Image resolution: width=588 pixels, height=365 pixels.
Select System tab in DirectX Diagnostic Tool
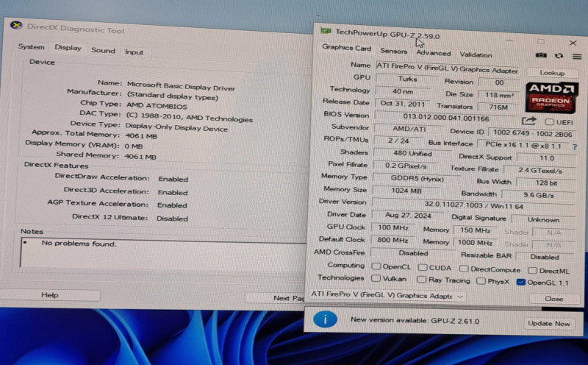tap(31, 47)
